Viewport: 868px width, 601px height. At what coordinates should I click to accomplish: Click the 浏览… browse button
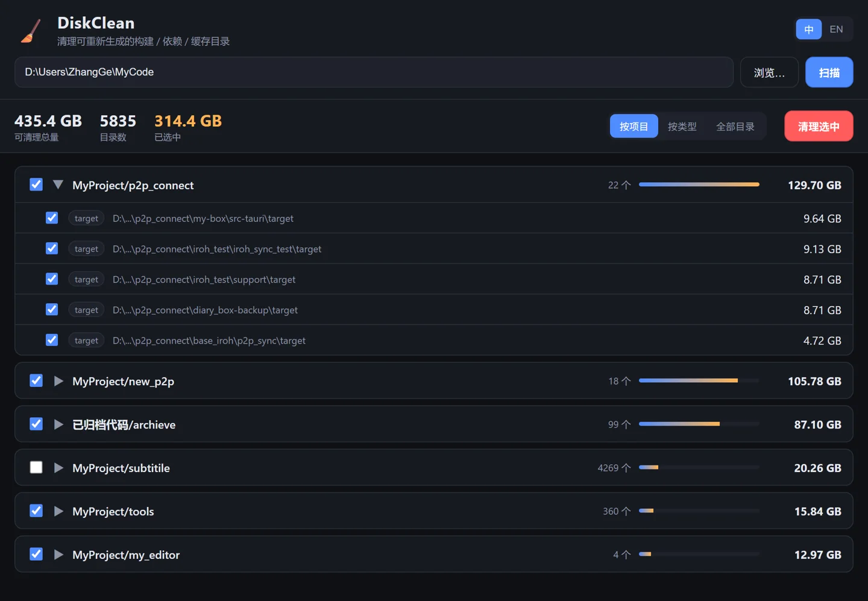click(x=769, y=72)
